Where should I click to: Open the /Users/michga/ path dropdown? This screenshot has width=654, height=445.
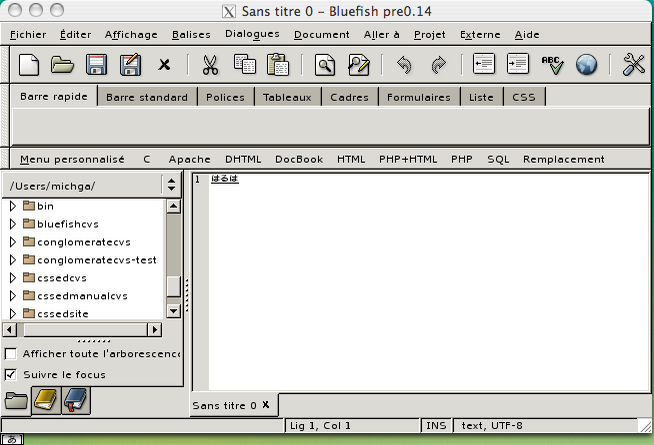171,185
